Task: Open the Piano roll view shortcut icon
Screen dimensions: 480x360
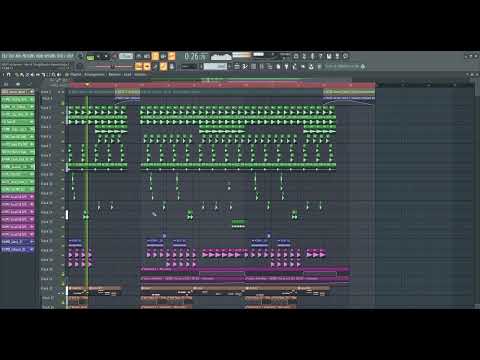Action: point(245,67)
